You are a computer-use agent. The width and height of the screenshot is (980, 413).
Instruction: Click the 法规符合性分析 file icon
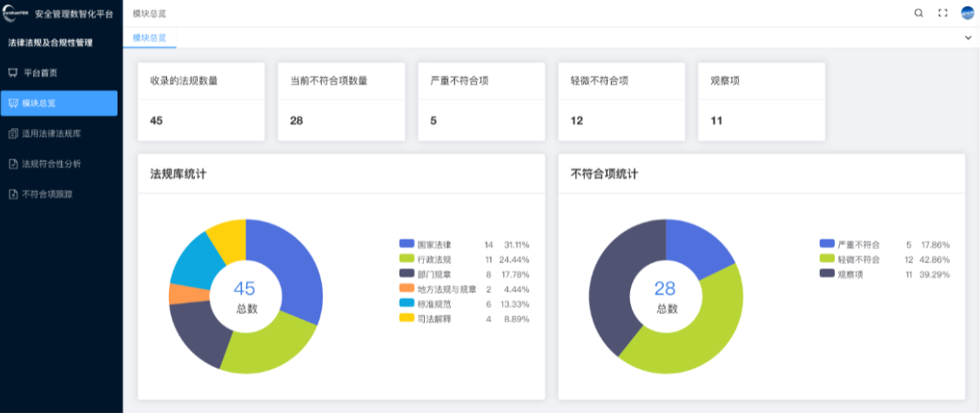click(x=13, y=164)
